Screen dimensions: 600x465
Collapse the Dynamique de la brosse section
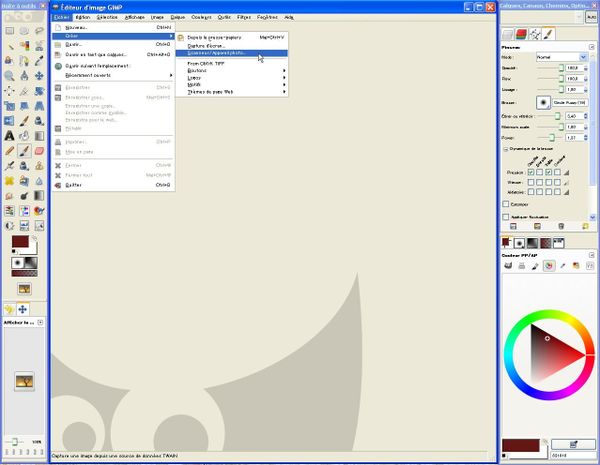tap(505, 148)
